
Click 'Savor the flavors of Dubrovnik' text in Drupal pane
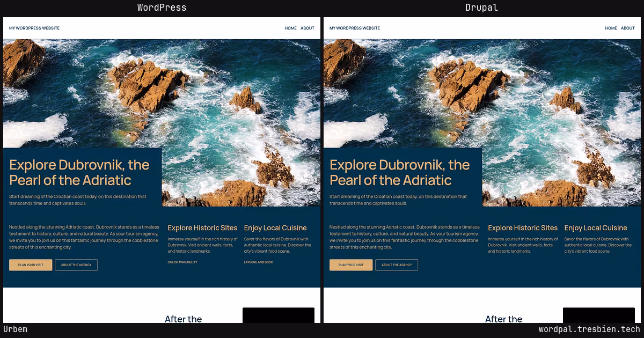tap(598, 245)
